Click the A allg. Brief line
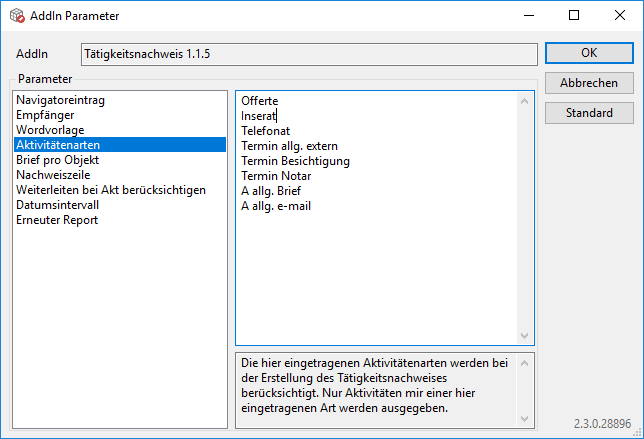 pos(271,191)
